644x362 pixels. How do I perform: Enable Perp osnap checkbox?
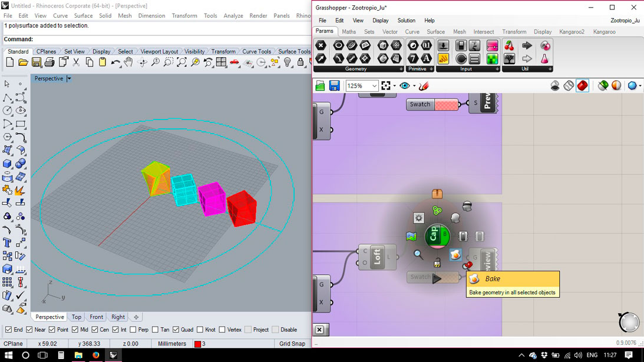click(133, 330)
